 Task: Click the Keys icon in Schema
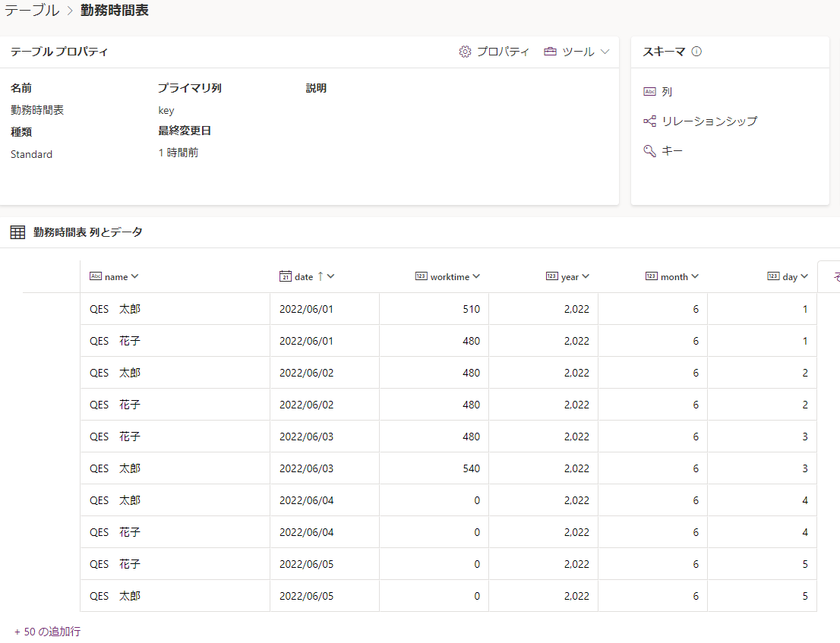pos(649,151)
